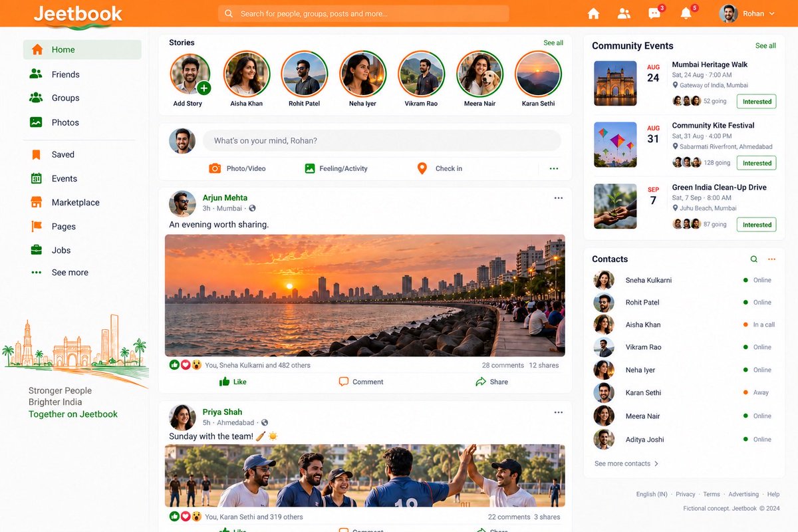Search contacts with magnifier icon
The image size is (798, 532).
(753, 259)
